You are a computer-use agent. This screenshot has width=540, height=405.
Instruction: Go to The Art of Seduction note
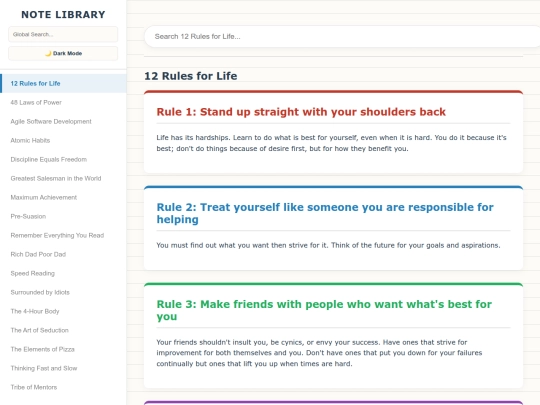[63, 330]
